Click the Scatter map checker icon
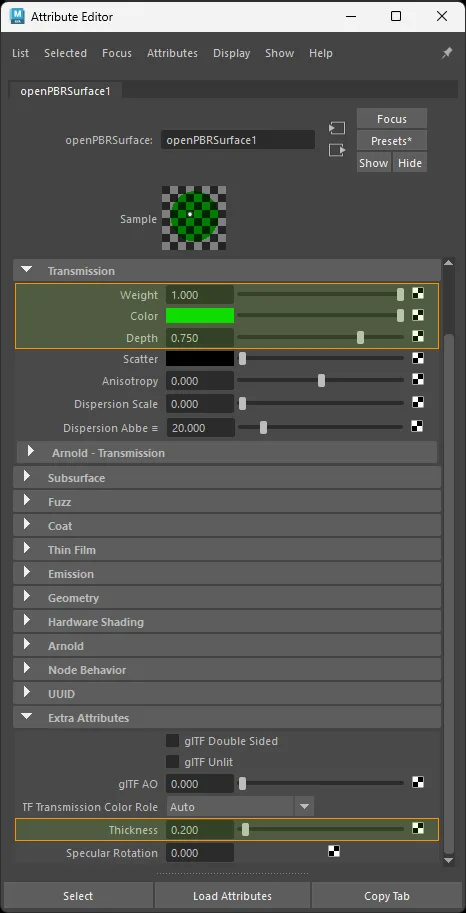 [x=418, y=358]
